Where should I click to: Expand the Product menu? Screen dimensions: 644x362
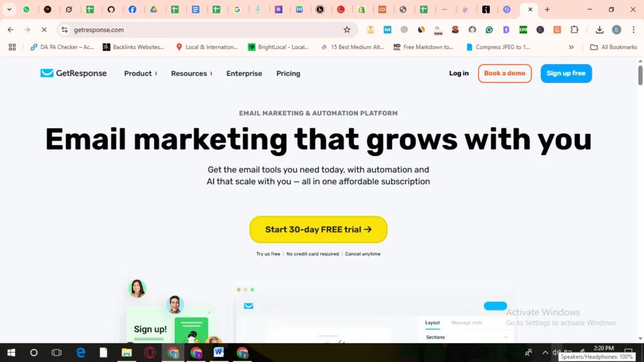point(140,74)
